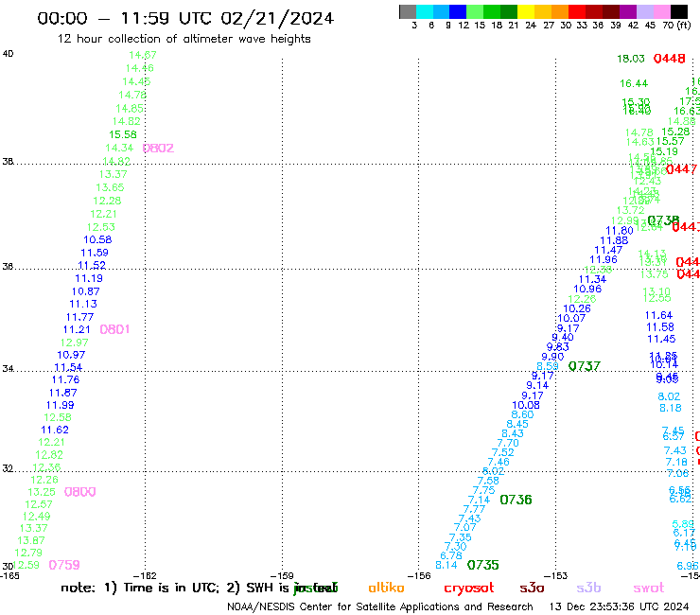Click the lavender swatch before 45
The height and width of the screenshot is (615, 700).
tap(644, 11)
